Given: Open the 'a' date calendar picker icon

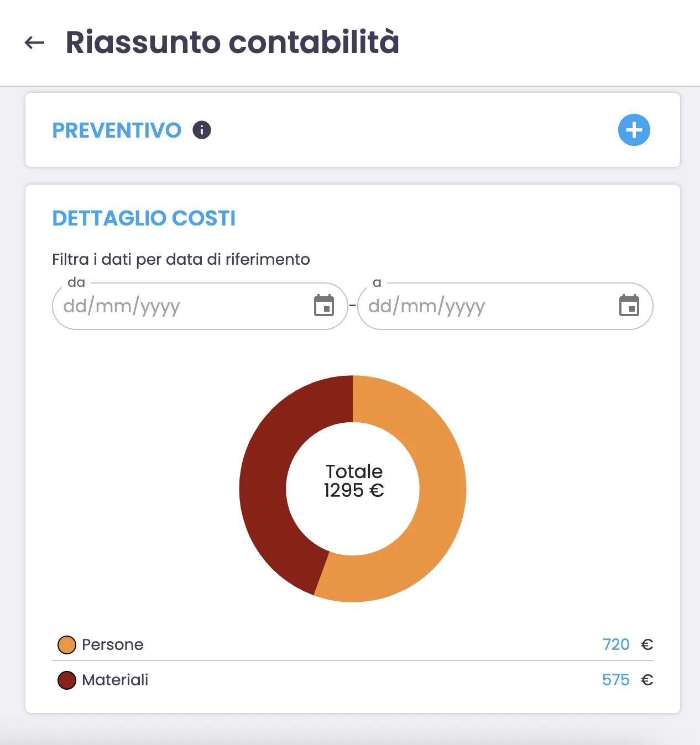Looking at the screenshot, I should click(x=629, y=306).
